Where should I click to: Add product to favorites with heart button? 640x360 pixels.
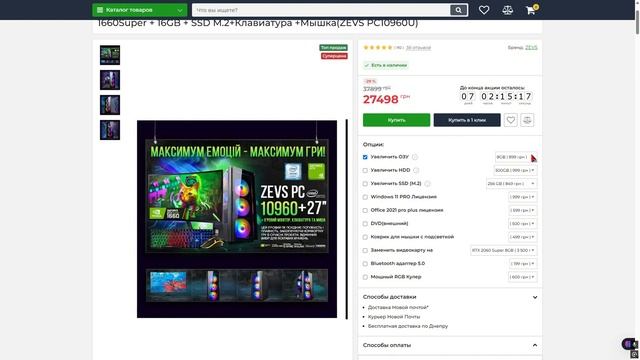tap(511, 120)
